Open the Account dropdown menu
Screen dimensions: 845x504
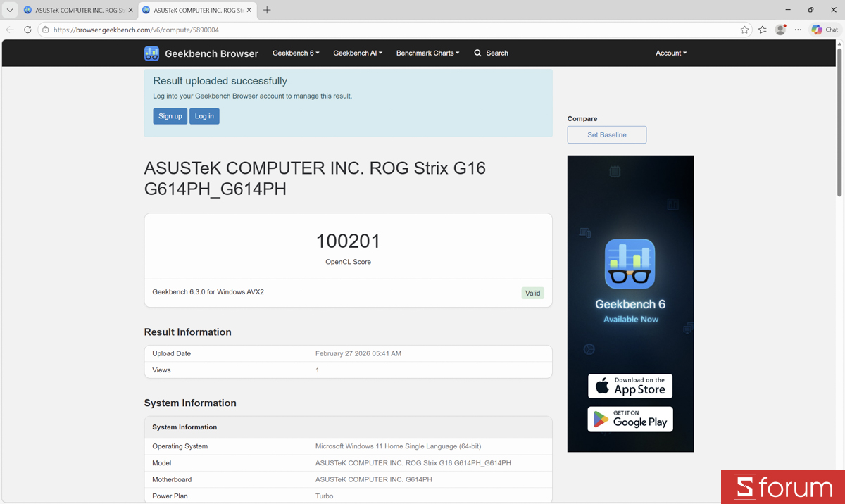coord(670,53)
